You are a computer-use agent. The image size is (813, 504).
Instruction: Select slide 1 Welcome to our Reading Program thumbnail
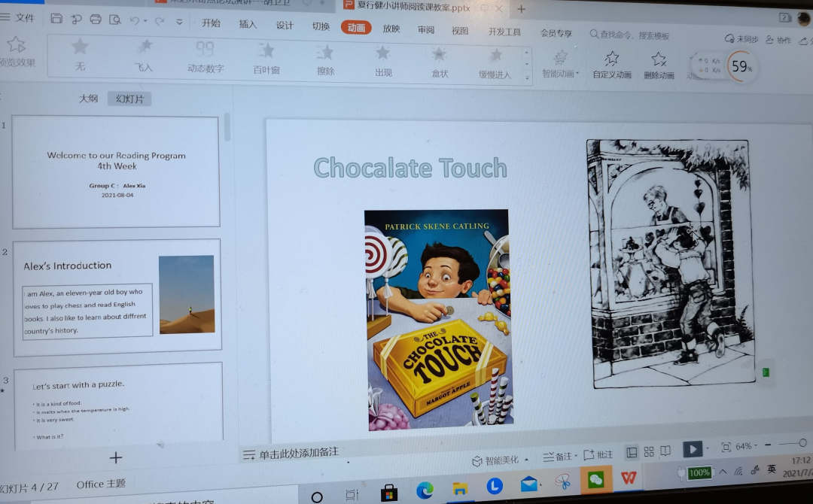116,172
